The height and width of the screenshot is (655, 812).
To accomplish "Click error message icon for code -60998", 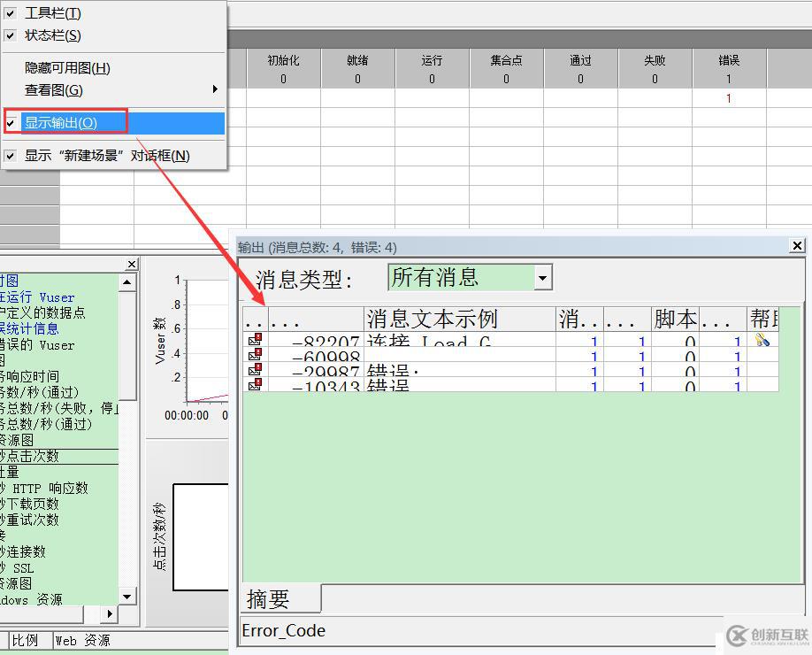I will 255,354.
